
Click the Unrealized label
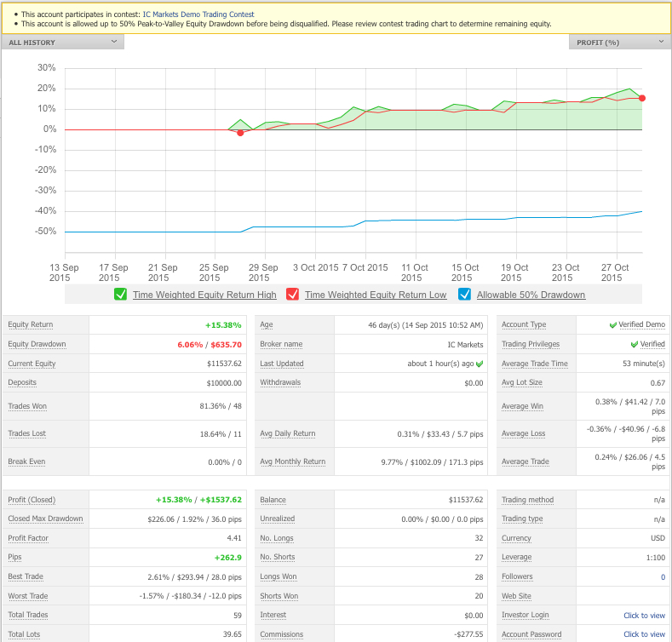tap(278, 519)
